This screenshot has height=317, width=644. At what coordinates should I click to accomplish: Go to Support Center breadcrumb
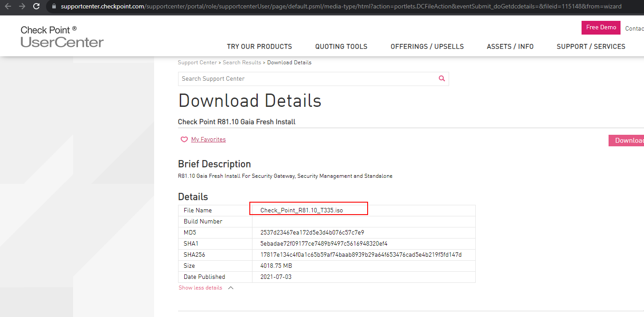point(197,63)
